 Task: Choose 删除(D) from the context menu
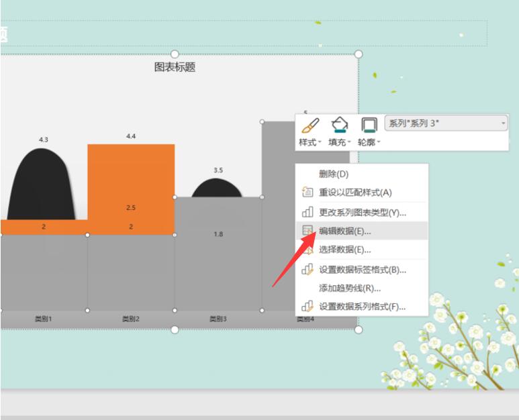click(361, 174)
